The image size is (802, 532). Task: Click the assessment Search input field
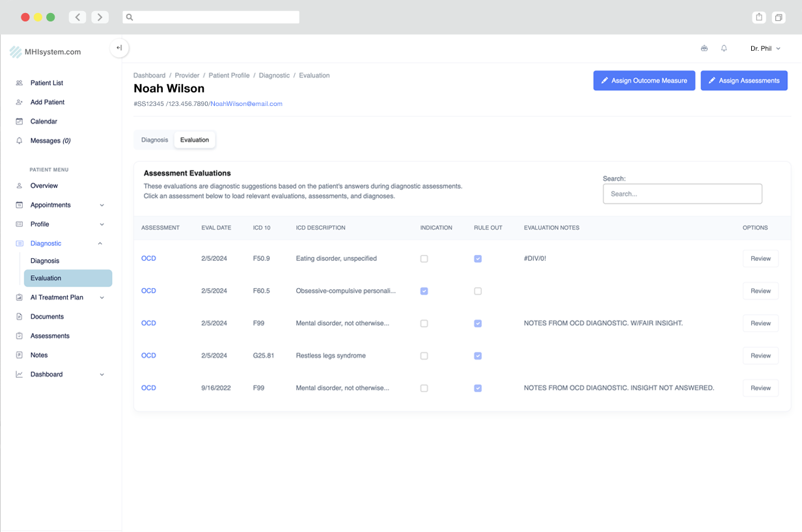(682, 194)
